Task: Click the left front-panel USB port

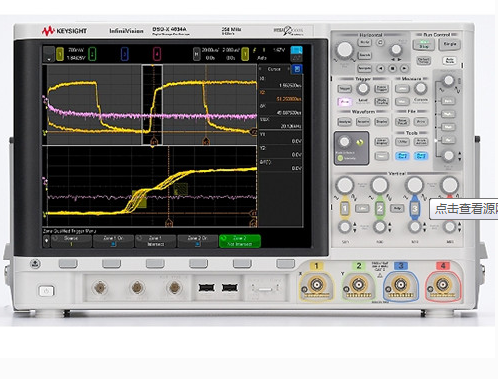Action: [206, 287]
